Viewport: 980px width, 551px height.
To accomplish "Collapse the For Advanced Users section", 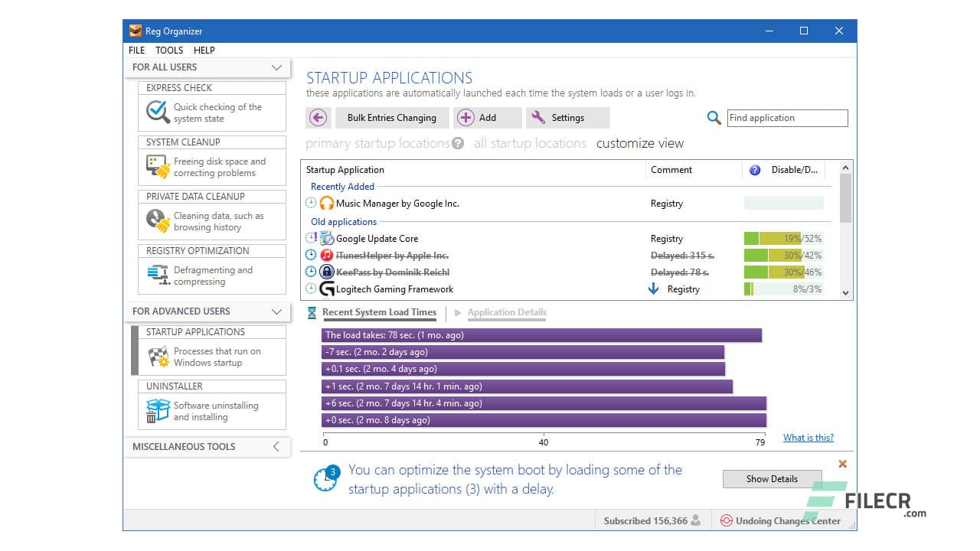I will (x=276, y=311).
